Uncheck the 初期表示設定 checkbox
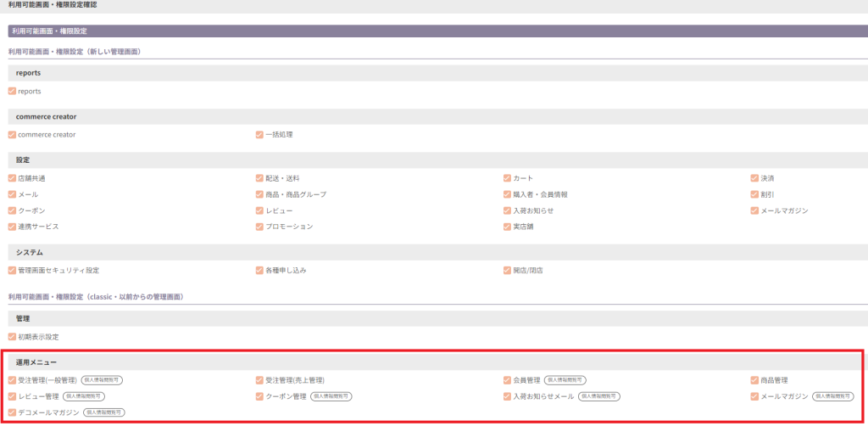The image size is (868, 426). coord(12,336)
